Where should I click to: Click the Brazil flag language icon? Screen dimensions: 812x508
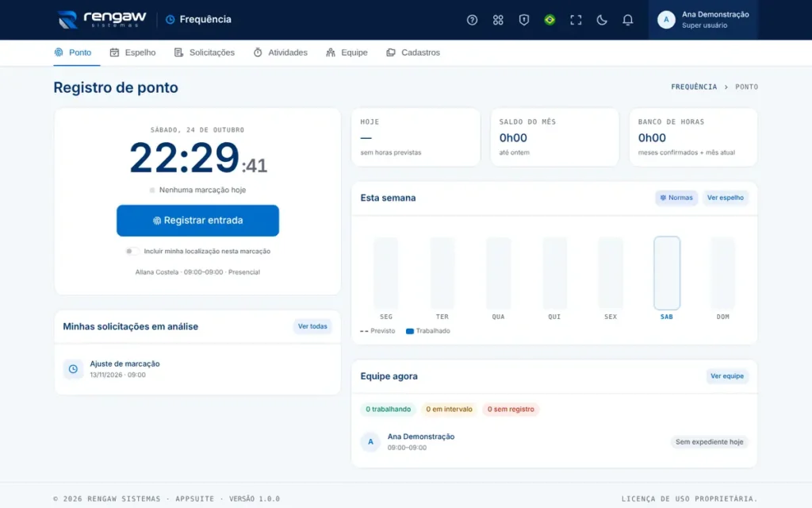(550, 20)
